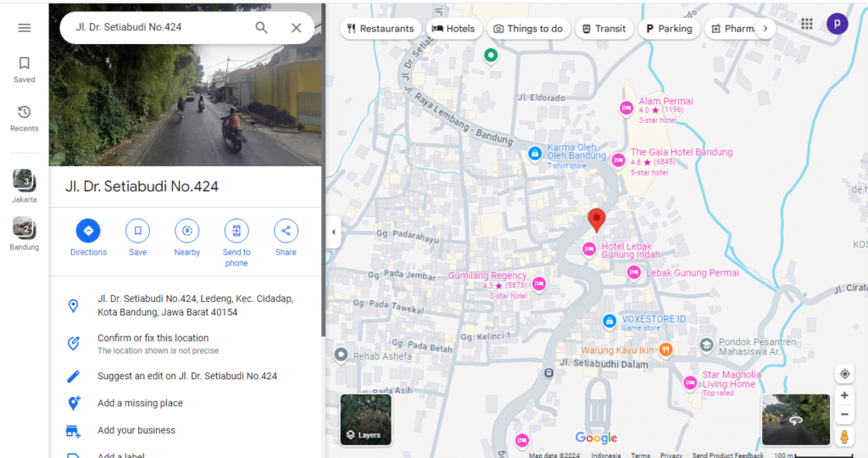Click Add a missing place

click(140, 403)
